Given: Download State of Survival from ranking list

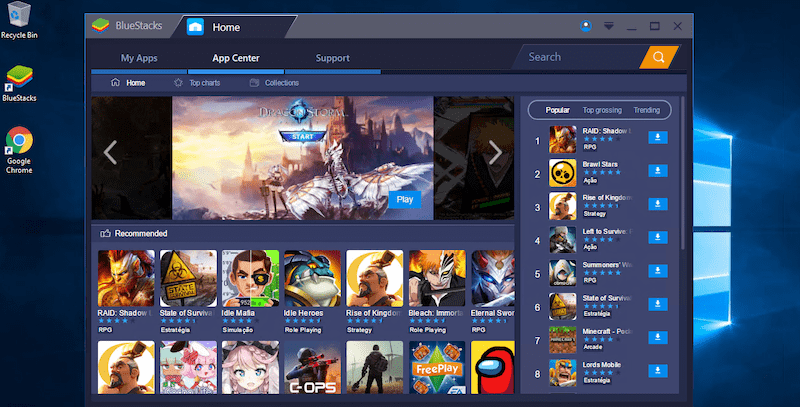Looking at the screenshot, I should coord(658,304).
